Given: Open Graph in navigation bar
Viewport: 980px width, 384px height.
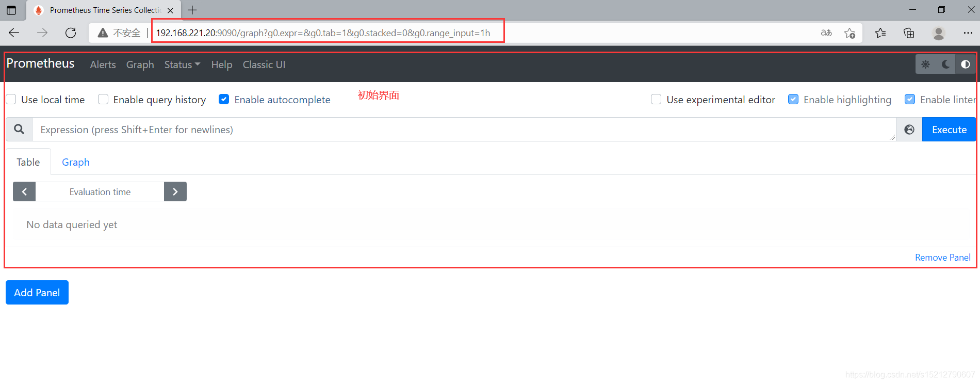Looking at the screenshot, I should coord(140,65).
